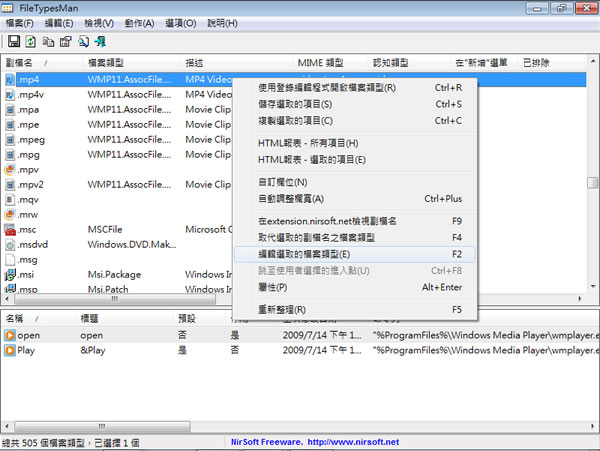Select the .mpeg file icon
This screenshot has width=600, height=451.
coord(10,140)
